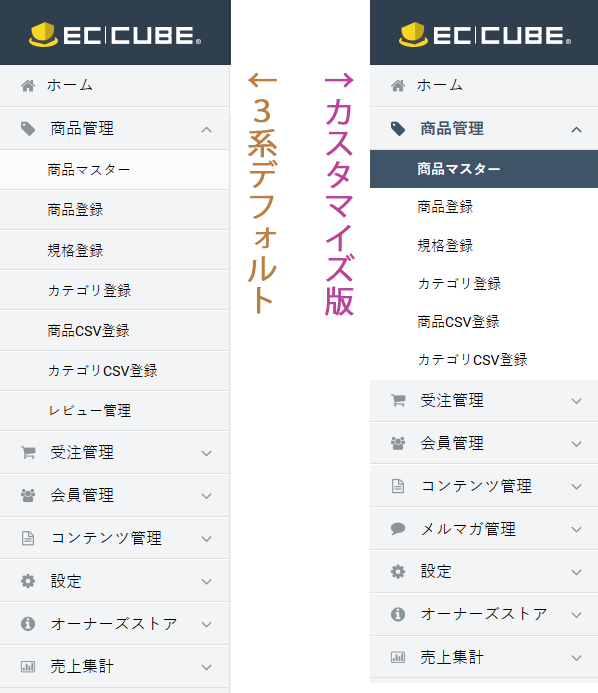This screenshot has height=693, width=598.
Task: Click 設定 label in the default sidebar
Action: 66,581
